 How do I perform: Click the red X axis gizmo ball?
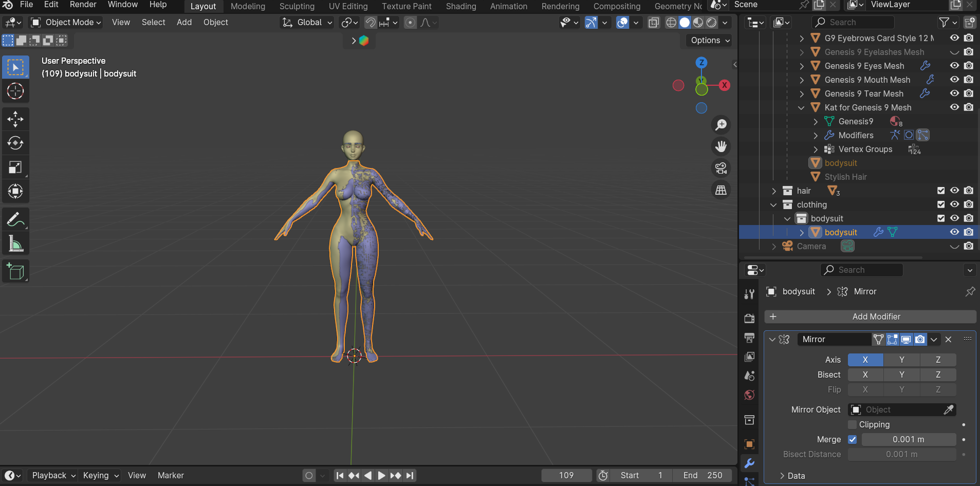(x=725, y=85)
